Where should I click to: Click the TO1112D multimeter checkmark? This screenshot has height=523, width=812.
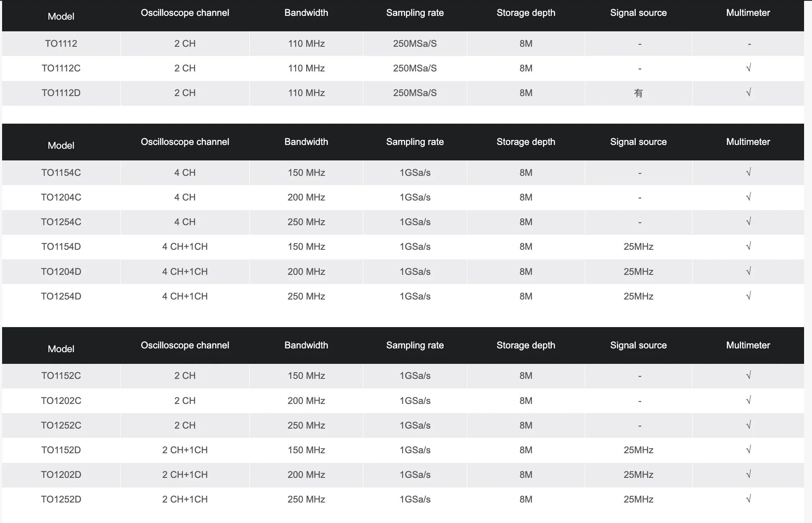(x=748, y=92)
